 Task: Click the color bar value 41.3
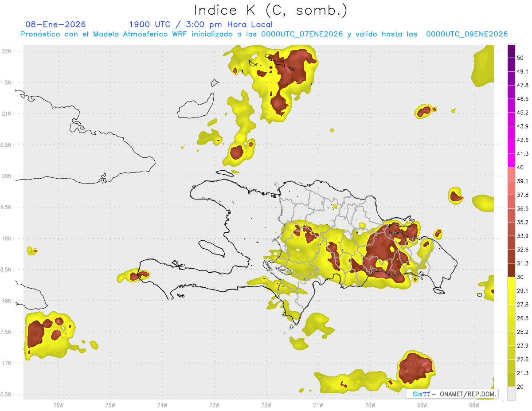click(x=523, y=154)
